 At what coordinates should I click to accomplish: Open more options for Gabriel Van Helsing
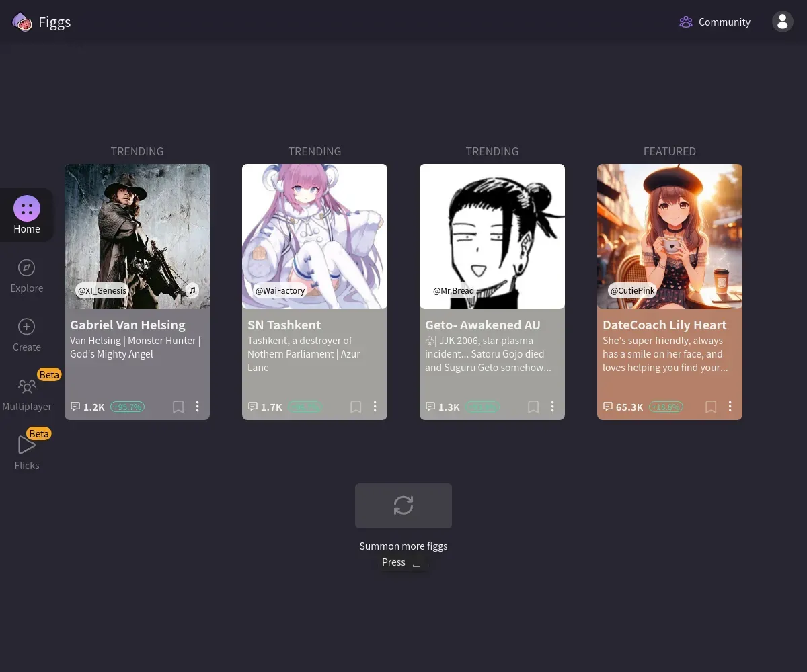tap(198, 407)
